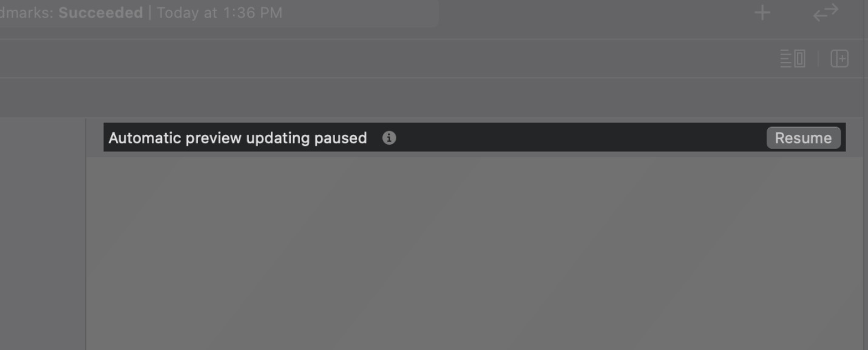Image resolution: width=868 pixels, height=350 pixels.
Task: Click the 'Automatic preview updating paused' message
Action: [237, 138]
